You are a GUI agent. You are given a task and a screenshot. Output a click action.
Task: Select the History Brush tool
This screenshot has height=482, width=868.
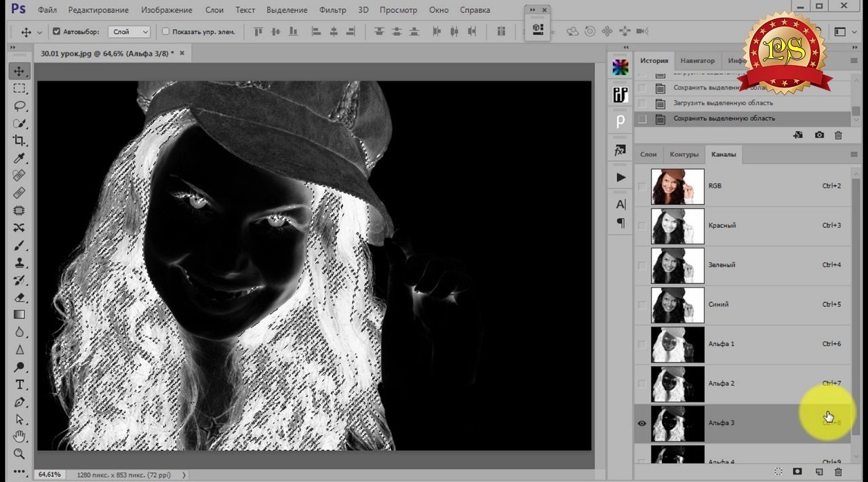click(20, 280)
